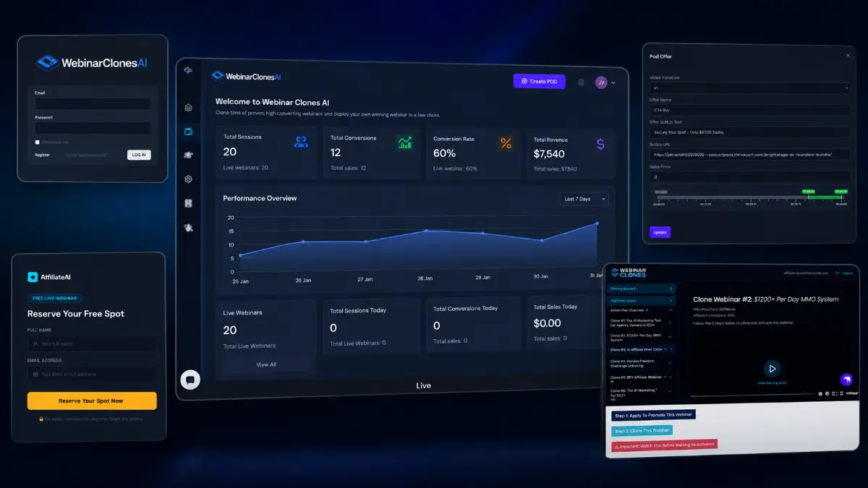Click Step 2: Clone This Webinar

coord(642,431)
